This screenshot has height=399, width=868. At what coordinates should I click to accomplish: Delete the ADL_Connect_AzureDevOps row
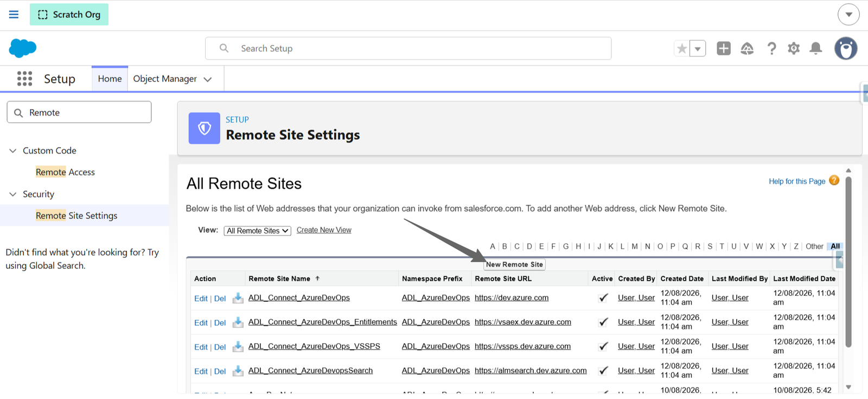[220, 299]
